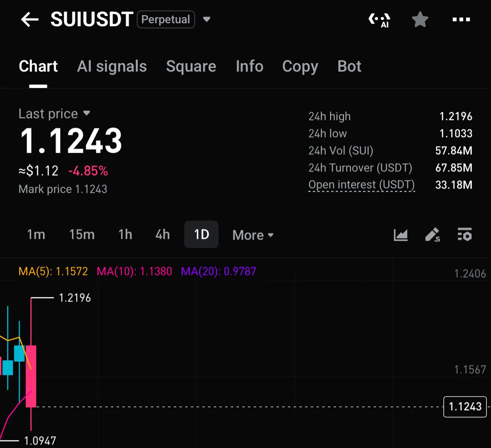Tap the back arrow icon
Image resolution: width=491 pixels, height=448 pixels.
click(29, 19)
